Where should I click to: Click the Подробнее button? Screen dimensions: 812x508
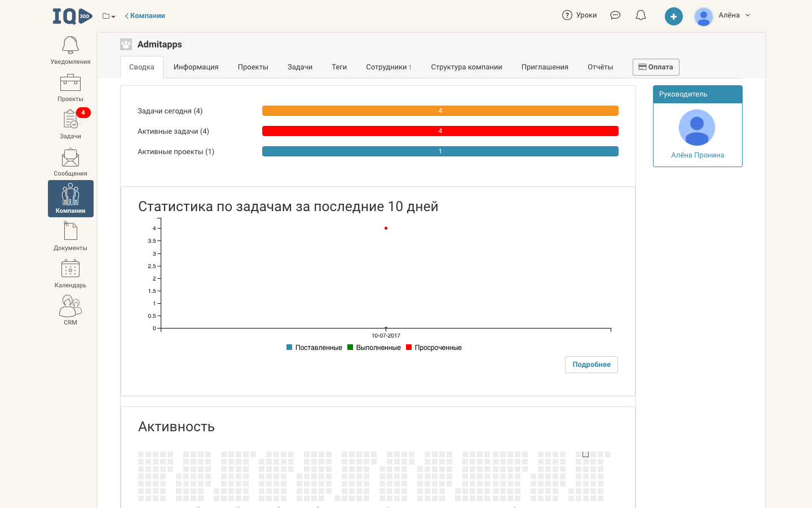[591, 365]
